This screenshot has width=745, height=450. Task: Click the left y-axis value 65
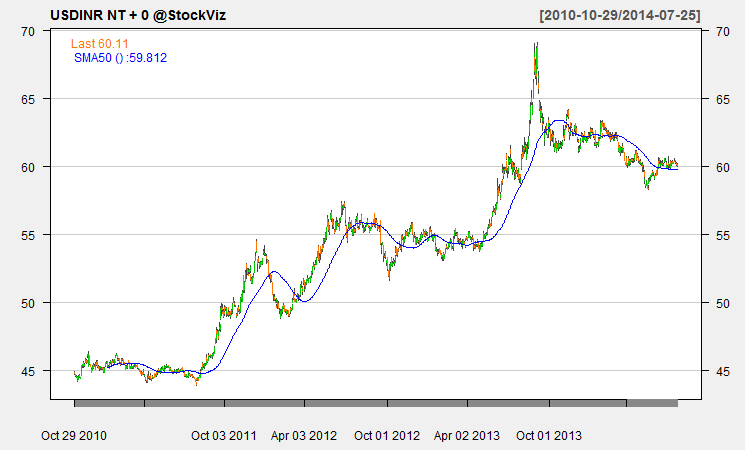pyautogui.click(x=28, y=99)
